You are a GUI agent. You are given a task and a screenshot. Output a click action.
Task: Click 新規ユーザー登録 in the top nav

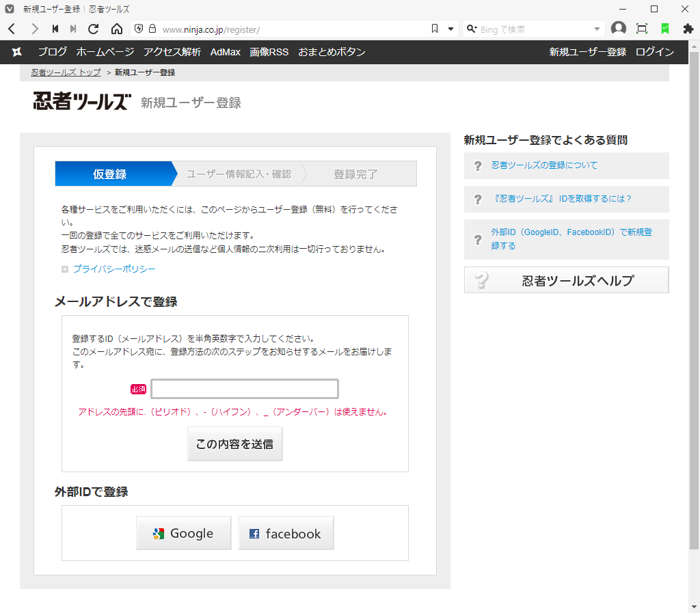pos(587,52)
